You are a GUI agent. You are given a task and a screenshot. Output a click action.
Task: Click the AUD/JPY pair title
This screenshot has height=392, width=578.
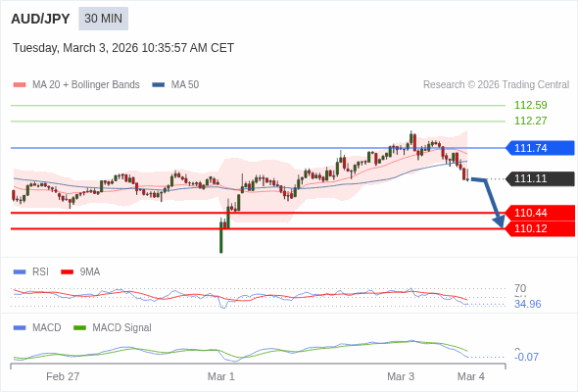pyautogui.click(x=40, y=19)
